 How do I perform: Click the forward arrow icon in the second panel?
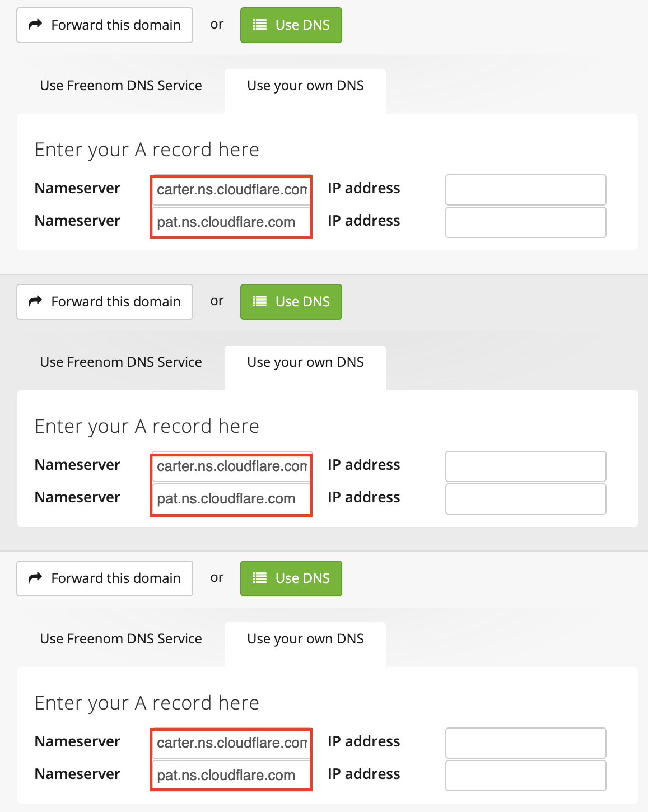pyautogui.click(x=35, y=301)
